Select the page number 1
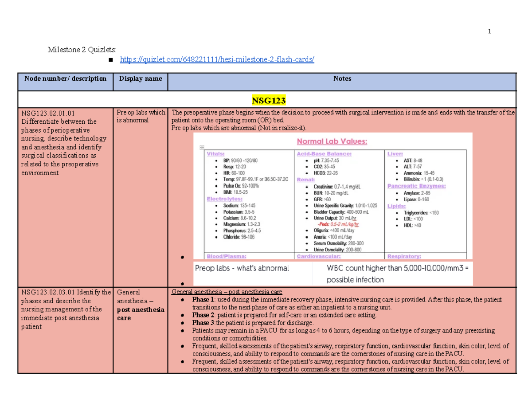This screenshot has height=411, width=532. click(x=489, y=31)
